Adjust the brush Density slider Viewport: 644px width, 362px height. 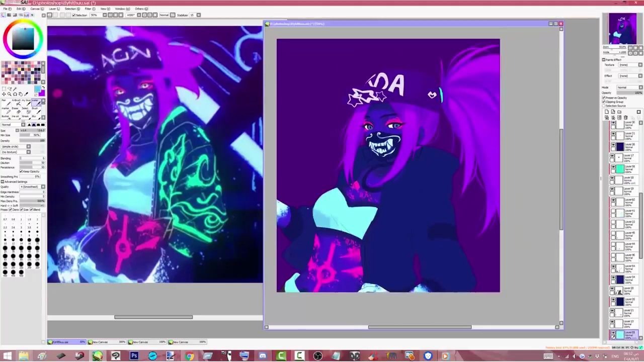click(32, 141)
